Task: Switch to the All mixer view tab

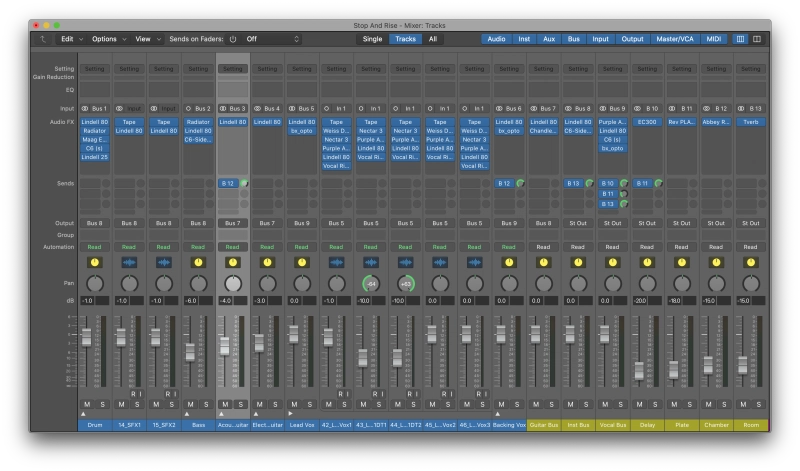Action: tap(433, 39)
